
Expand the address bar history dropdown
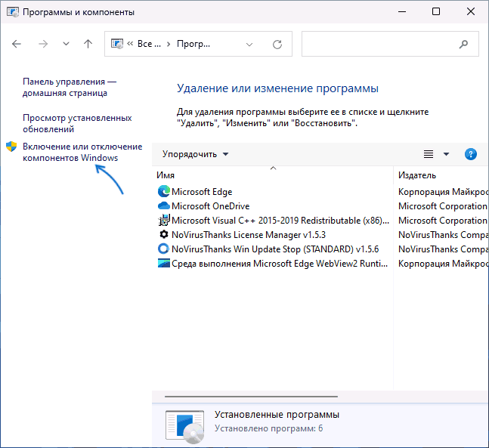[x=249, y=45]
